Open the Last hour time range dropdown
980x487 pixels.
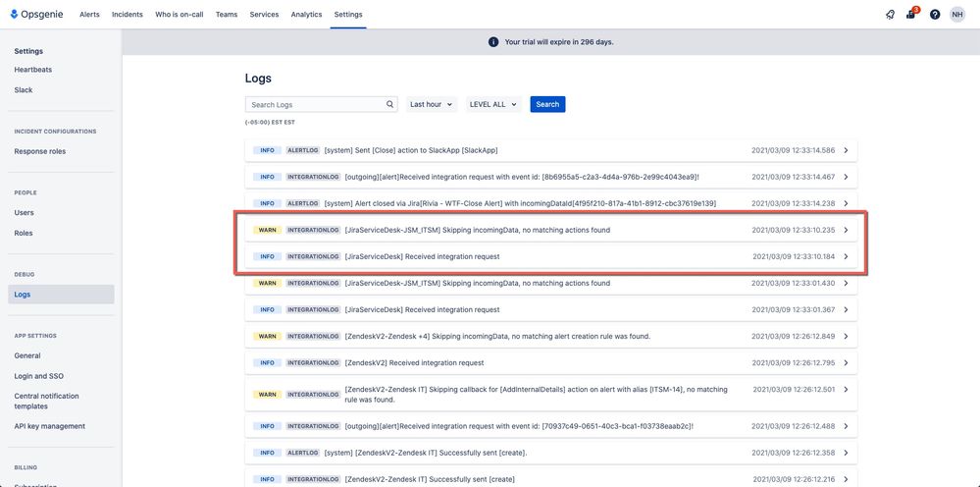click(432, 104)
